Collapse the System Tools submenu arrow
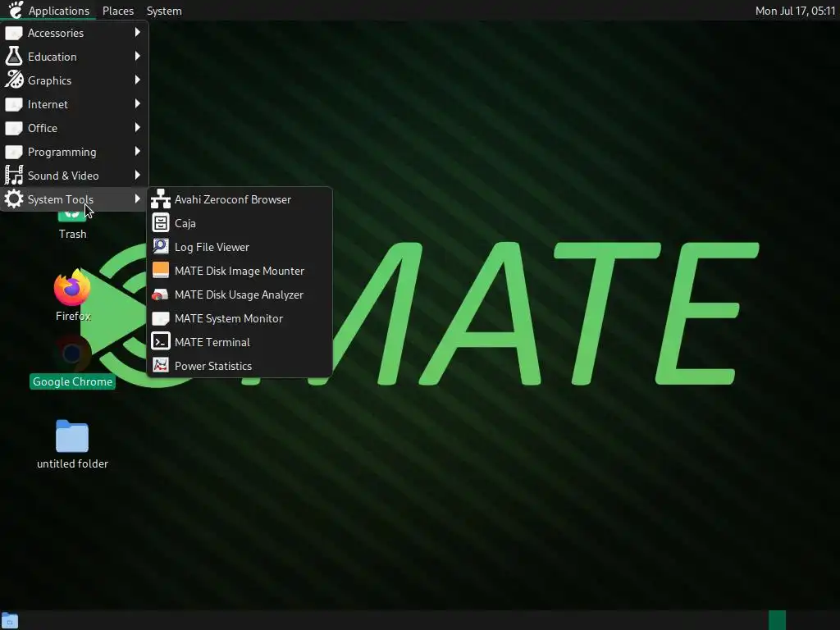840x630 pixels. coord(138,199)
